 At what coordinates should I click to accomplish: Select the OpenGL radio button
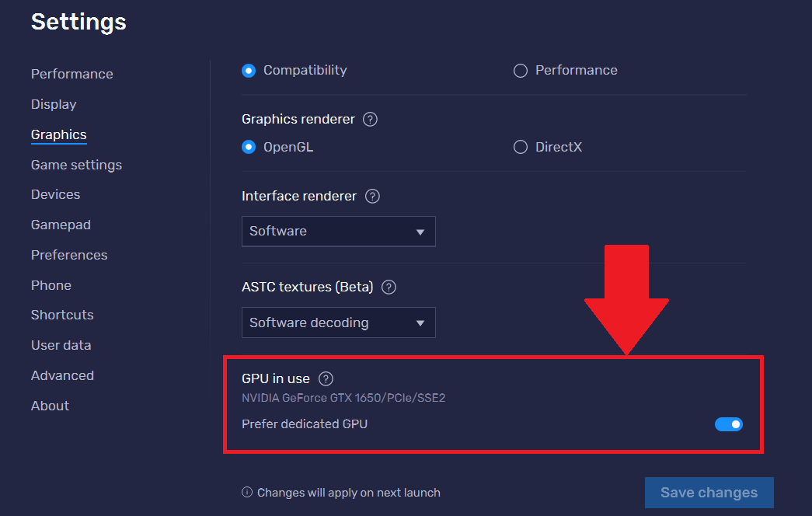(x=249, y=146)
